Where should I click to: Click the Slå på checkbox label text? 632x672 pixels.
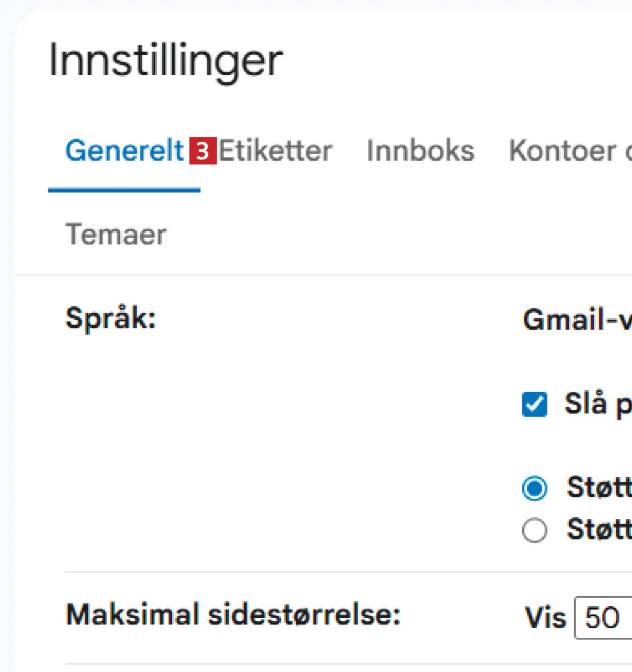pos(597,404)
